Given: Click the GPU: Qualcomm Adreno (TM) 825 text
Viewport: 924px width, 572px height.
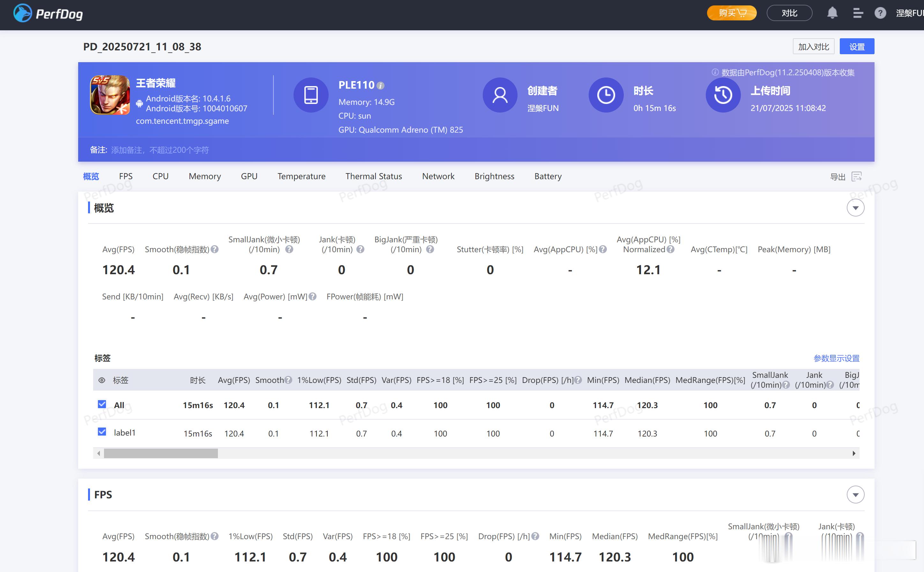Looking at the screenshot, I should coord(400,130).
